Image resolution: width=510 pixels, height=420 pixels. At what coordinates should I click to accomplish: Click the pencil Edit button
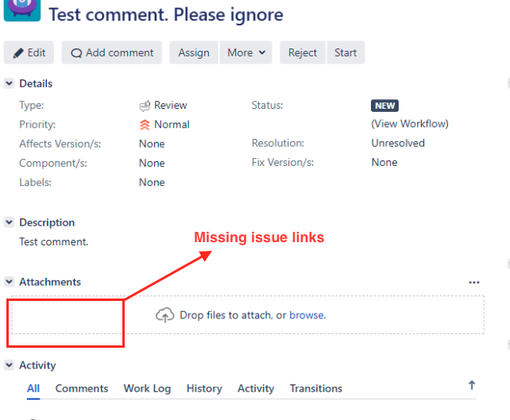coord(29,52)
